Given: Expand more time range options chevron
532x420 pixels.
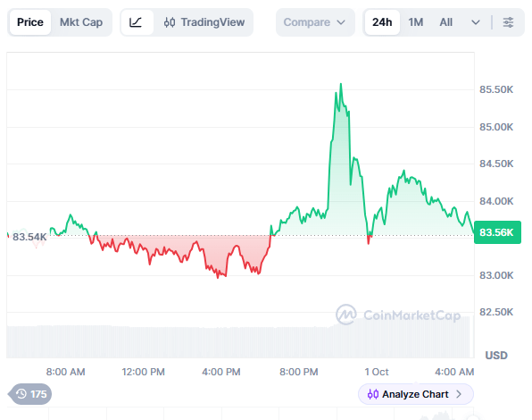Looking at the screenshot, I should [x=476, y=22].
